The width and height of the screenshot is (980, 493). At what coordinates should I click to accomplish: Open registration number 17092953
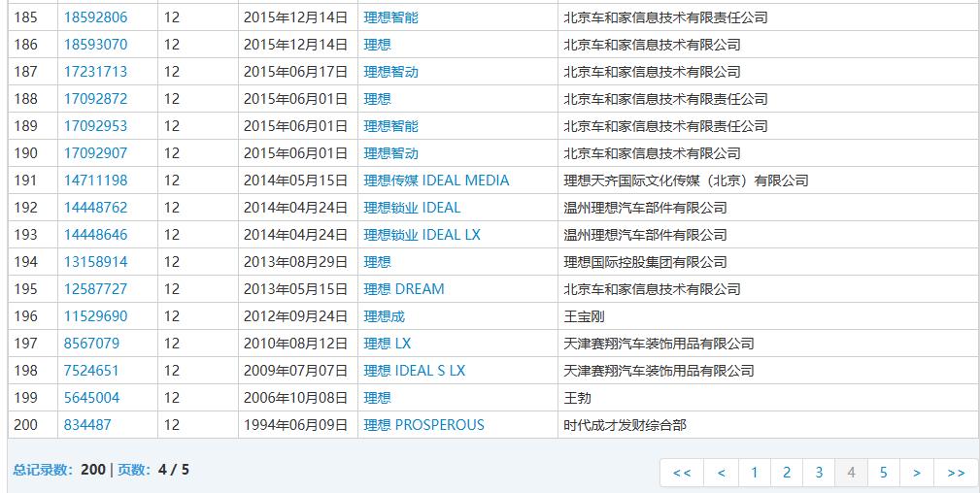(95, 126)
